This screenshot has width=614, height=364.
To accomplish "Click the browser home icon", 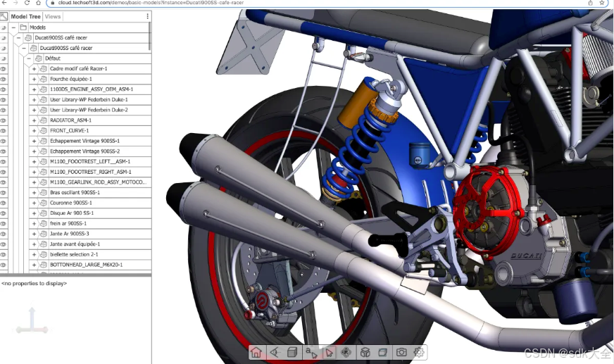I will click(38, 2).
